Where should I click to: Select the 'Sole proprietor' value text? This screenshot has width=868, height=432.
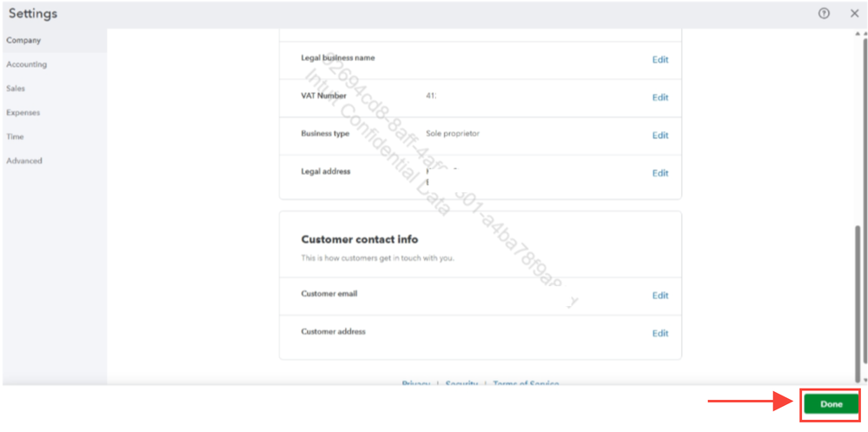453,134
